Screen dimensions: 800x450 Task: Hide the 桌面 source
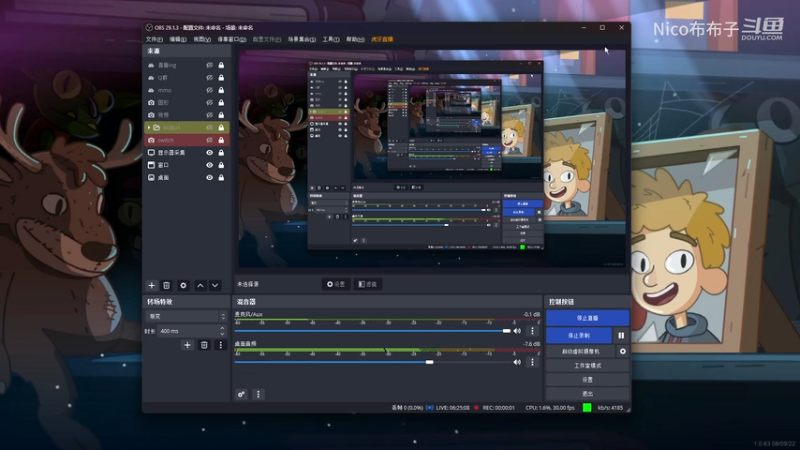pyautogui.click(x=209, y=178)
